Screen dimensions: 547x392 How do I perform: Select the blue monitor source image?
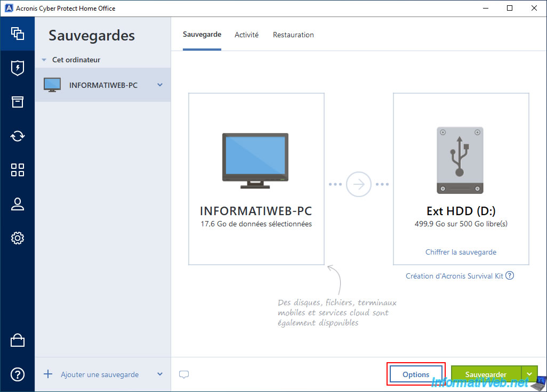tap(255, 161)
